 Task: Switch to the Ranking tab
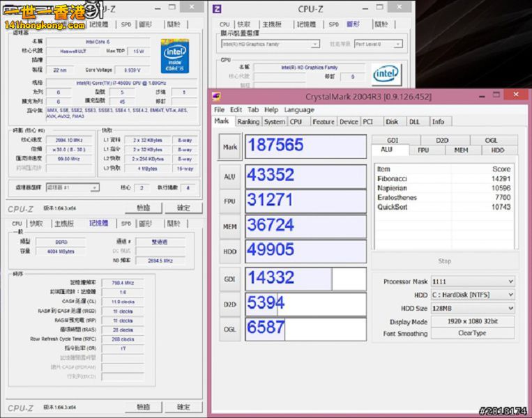(248, 122)
